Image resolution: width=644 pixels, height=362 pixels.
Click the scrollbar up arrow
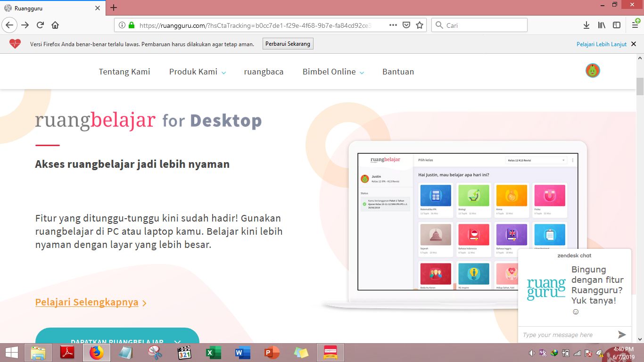640,58
